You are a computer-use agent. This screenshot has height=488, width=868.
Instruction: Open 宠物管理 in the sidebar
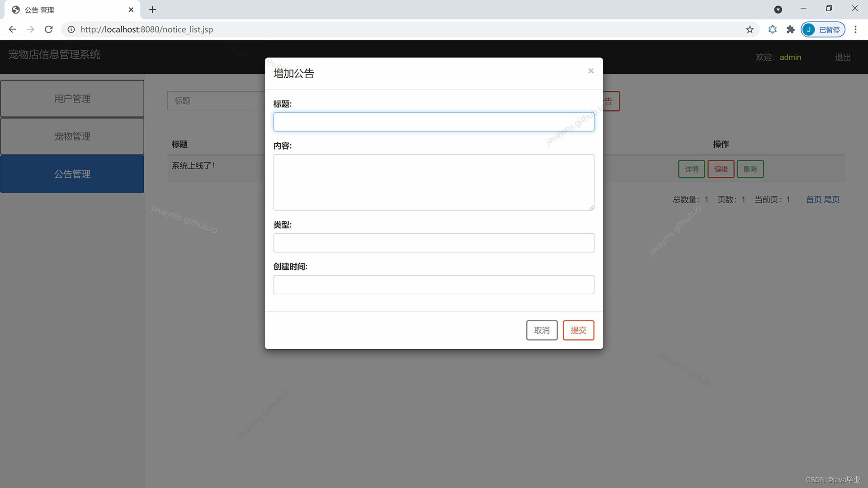coord(72,136)
